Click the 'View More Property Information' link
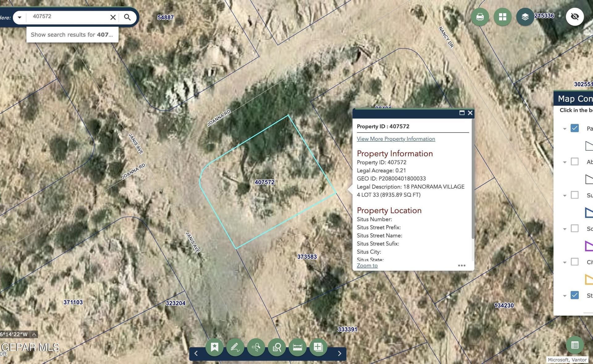593x364 pixels. coord(396,139)
